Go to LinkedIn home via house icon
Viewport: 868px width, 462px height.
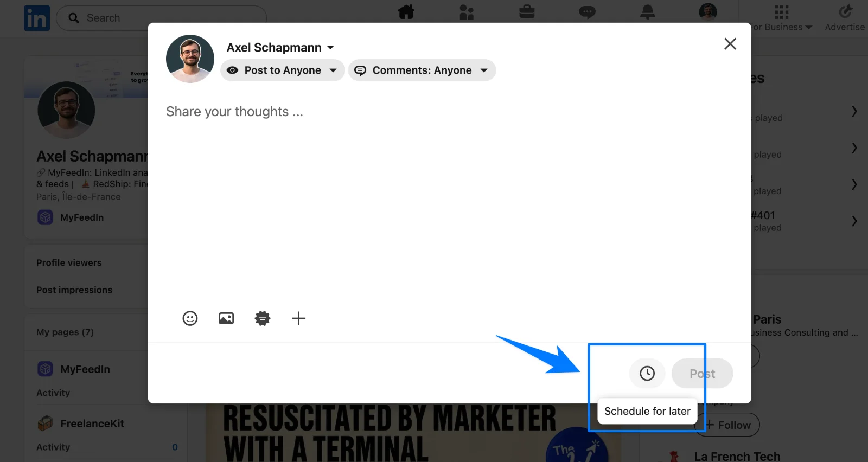pos(406,11)
